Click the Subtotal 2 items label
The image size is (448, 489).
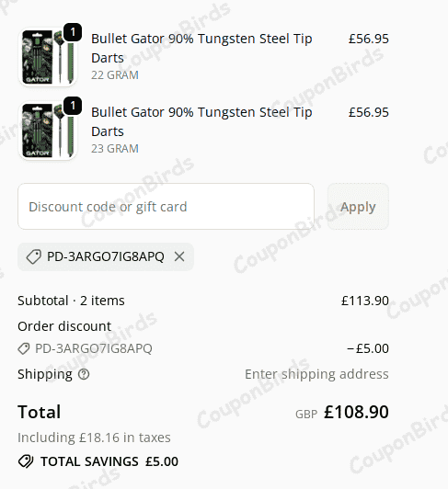(71, 301)
